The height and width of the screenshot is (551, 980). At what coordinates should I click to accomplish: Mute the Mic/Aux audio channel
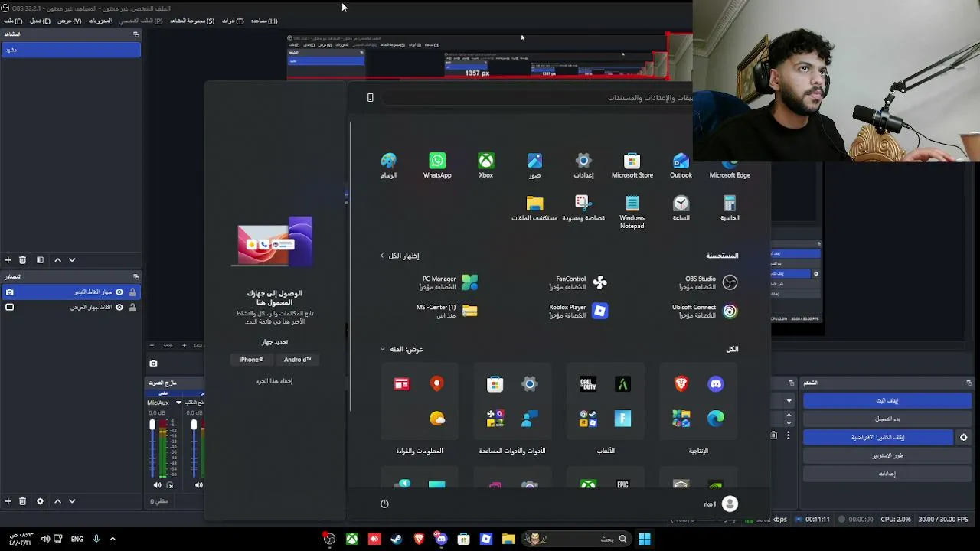[157, 485]
